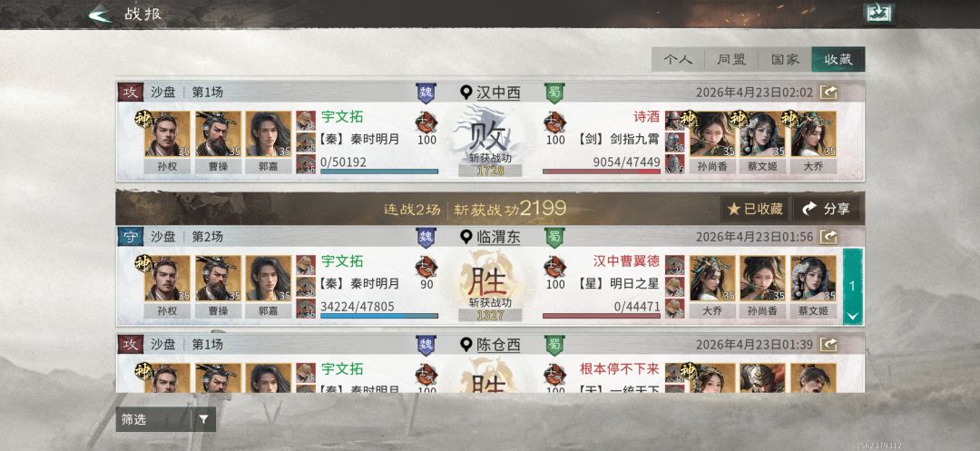This screenshot has height=451, width=980.
Task: Toggle the ★已收藏 favorite status
Action: click(x=755, y=210)
